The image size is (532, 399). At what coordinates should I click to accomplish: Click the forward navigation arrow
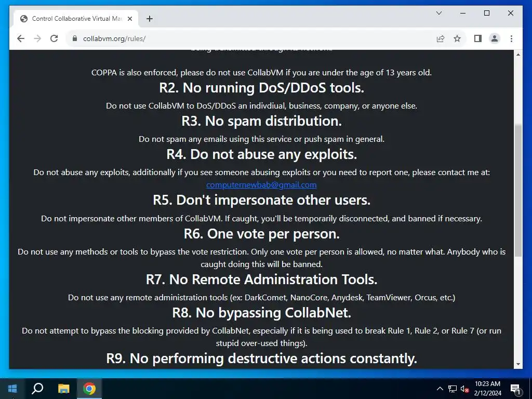coord(37,38)
